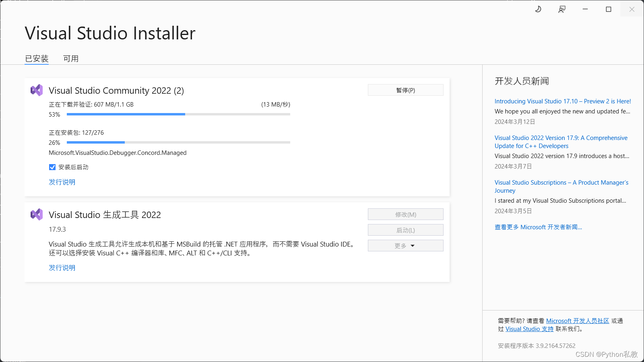Click the package install progress bar at 26%

click(178, 142)
